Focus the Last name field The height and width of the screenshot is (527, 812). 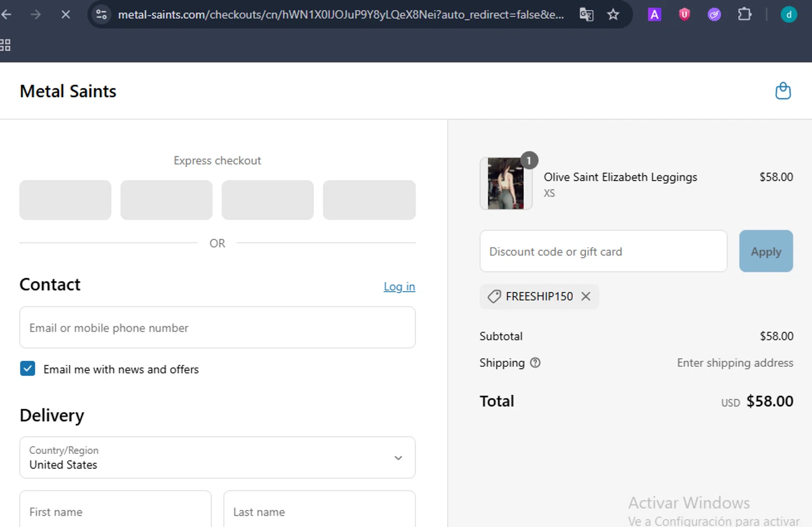click(319, 511)
